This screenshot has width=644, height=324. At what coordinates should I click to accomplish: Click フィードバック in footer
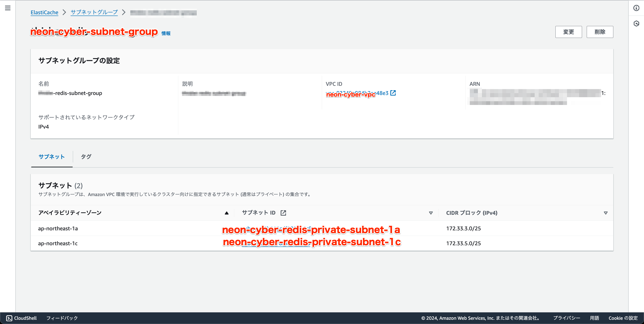click(x=62, y=318)
